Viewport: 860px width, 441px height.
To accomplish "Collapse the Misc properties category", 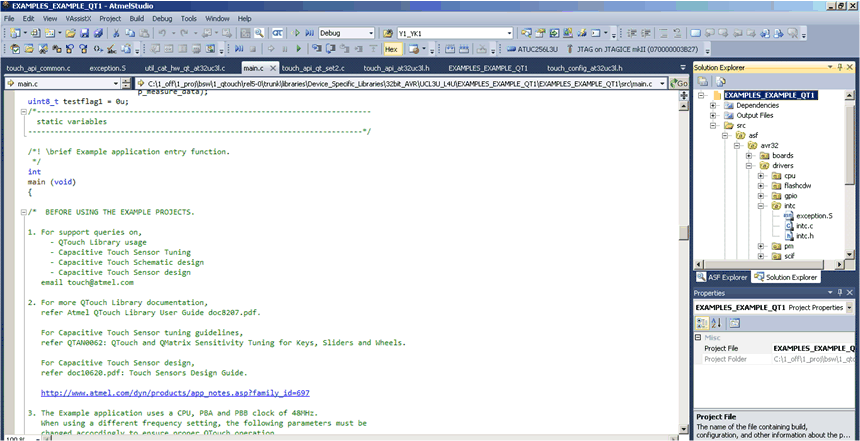I will click(698, 338).
